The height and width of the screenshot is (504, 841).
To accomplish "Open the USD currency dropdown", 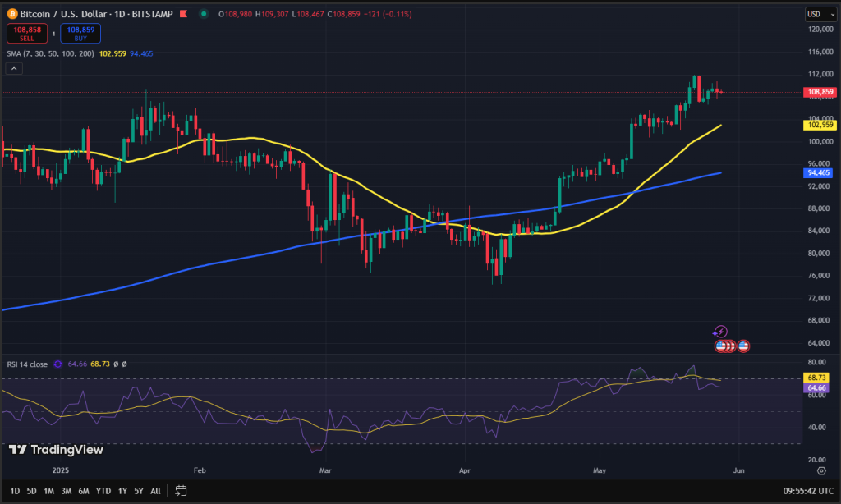I will pyautogui.click(x=820, y=15).
